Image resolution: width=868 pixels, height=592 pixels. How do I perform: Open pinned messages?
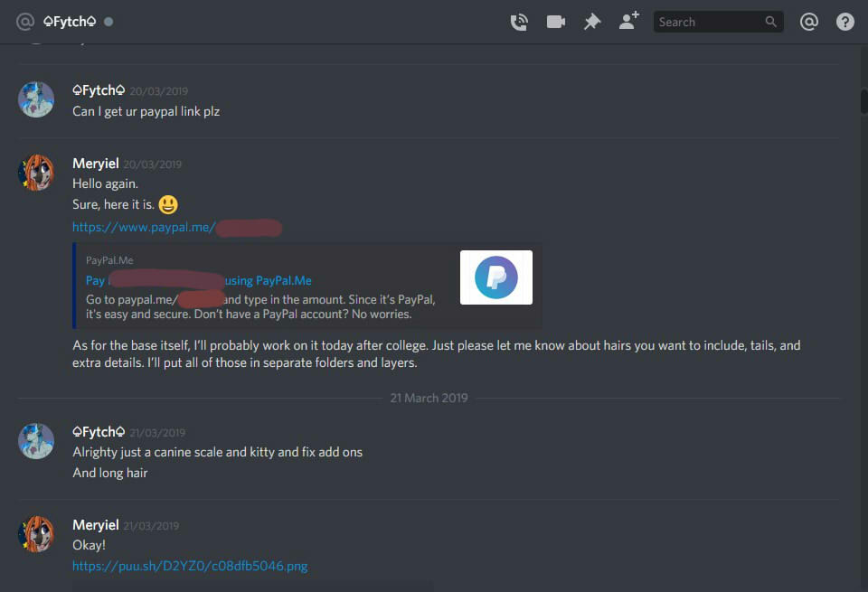click(591, 22)
